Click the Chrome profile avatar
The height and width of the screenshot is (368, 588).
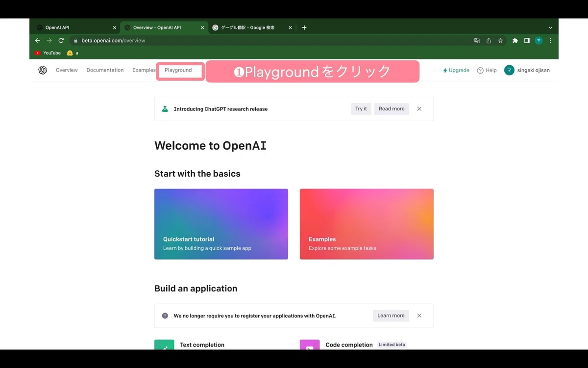coord(539,41)
